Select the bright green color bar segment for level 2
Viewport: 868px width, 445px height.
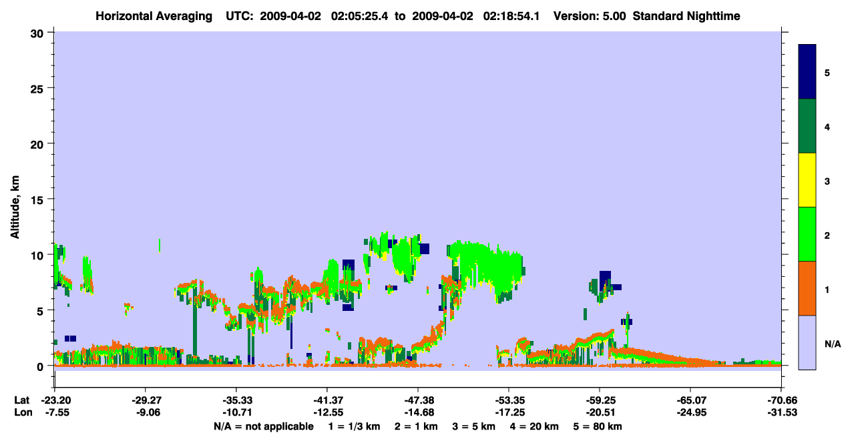(x=807, y=234)
